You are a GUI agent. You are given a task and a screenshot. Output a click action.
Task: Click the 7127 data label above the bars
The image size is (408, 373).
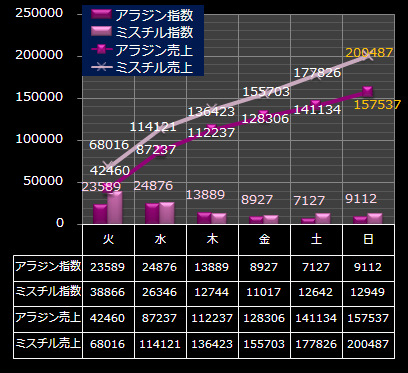point(309,201)
